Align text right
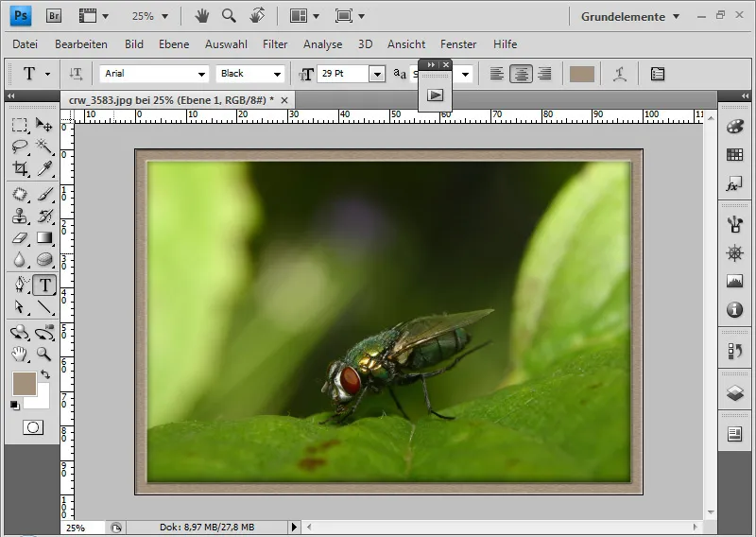 [x=545, y=74]
